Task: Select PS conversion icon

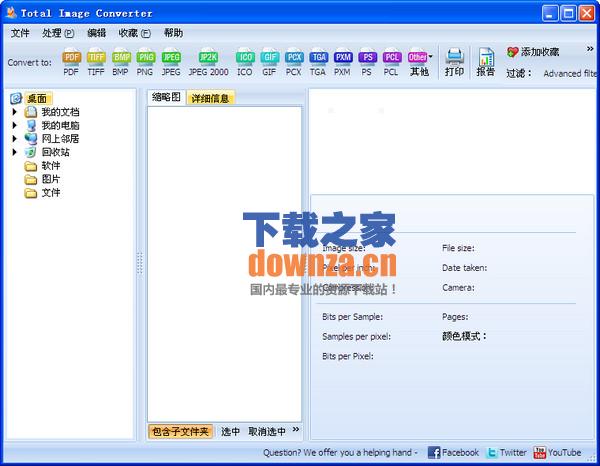Action: coord(367,63)
